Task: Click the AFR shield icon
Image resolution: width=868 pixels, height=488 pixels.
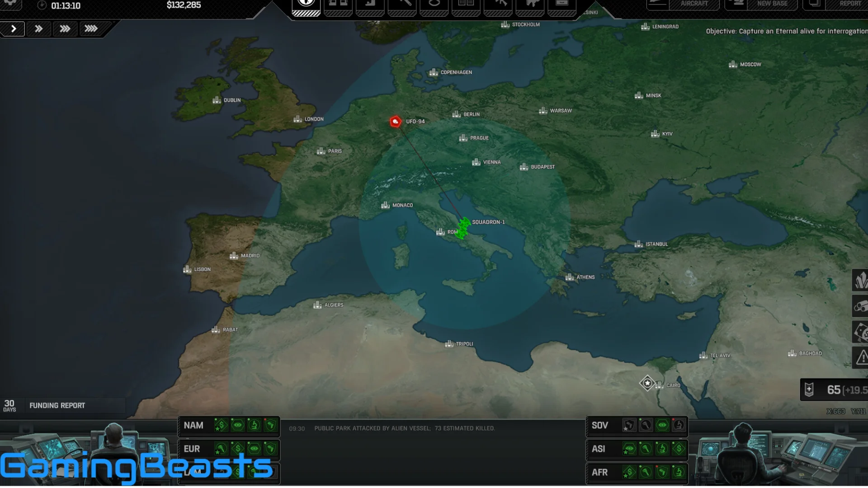Action: [x=662, y=472]
